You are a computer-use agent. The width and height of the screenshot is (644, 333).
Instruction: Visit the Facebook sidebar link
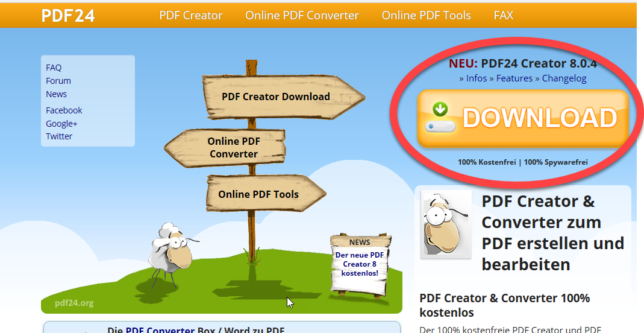(x=64, y=110)
